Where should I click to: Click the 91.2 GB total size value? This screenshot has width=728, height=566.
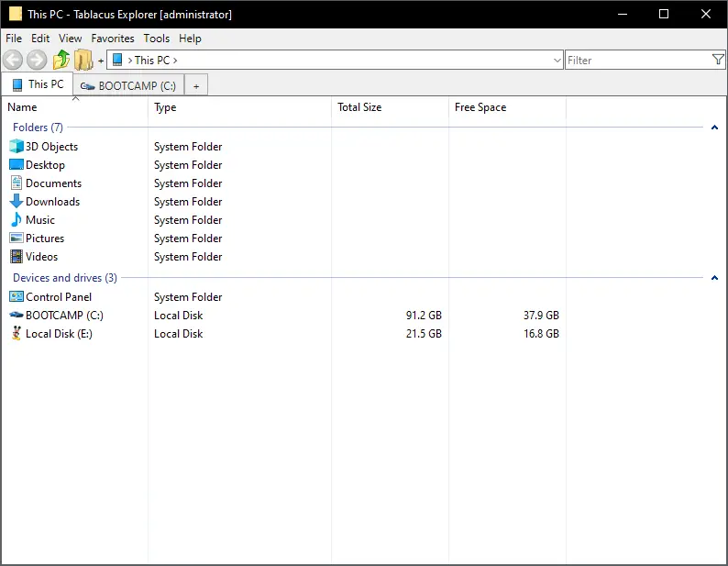424,316
